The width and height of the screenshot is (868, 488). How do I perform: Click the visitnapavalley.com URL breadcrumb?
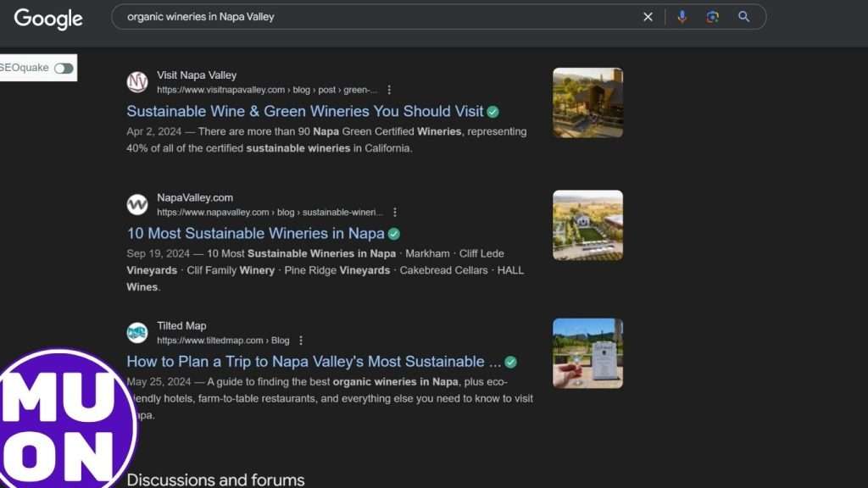click(x=267, y=90)
